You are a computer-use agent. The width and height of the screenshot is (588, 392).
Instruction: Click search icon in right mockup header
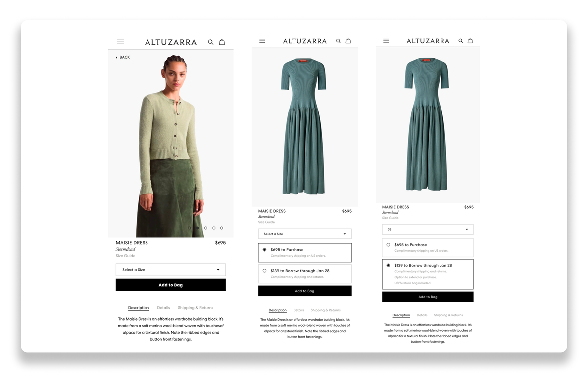pos(461,41)
